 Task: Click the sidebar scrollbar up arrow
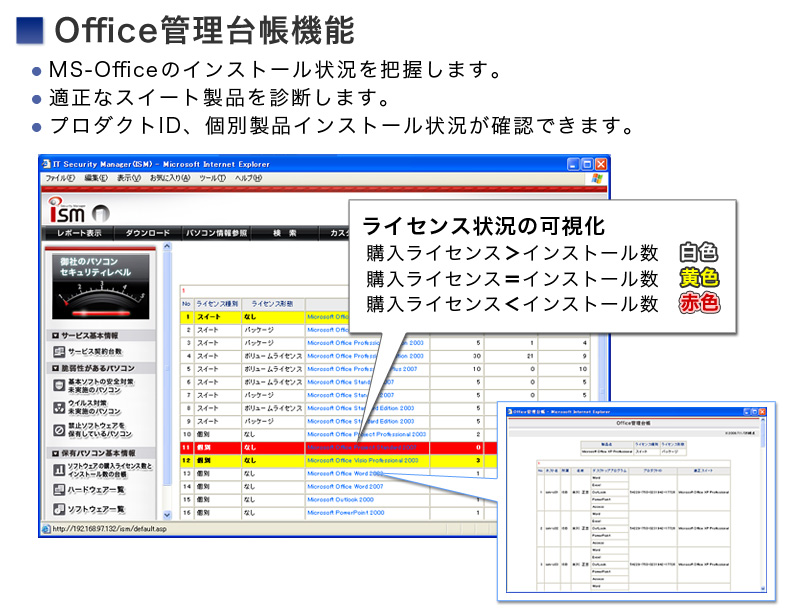tap(167, 247)
